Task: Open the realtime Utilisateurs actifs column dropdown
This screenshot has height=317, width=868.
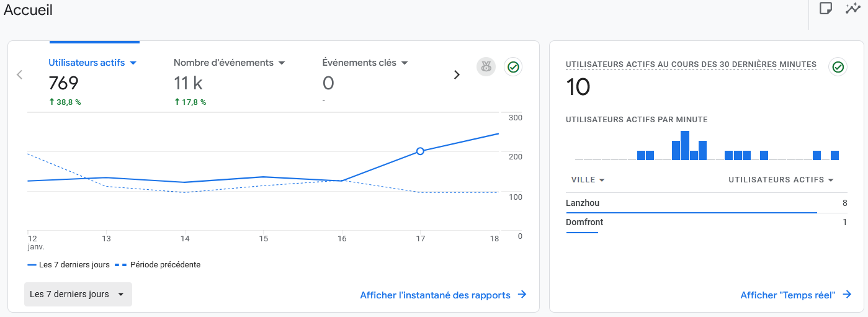Action: pyautogui.click(x=830, y=181)
